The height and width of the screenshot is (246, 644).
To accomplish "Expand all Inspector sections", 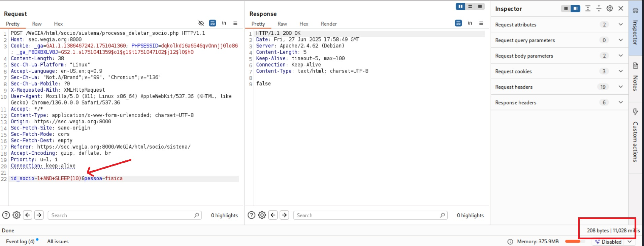I will (588, 8).
